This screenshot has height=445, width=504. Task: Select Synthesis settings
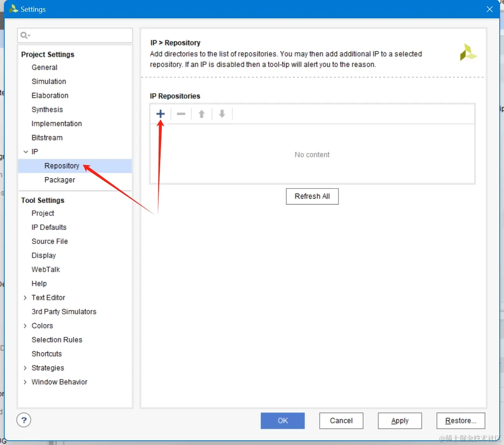(x=47, y=110)
